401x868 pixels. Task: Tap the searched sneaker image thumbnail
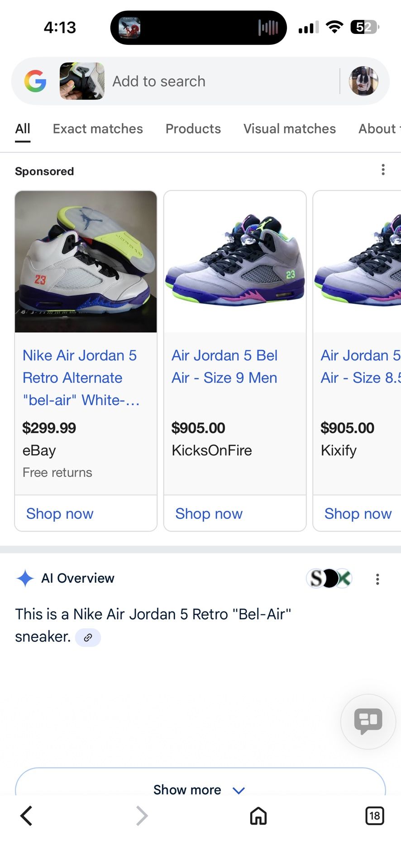82,81
